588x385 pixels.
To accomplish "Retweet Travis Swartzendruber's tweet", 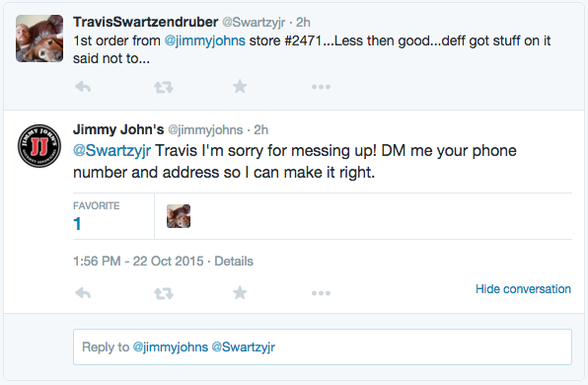I will [164, 87].
